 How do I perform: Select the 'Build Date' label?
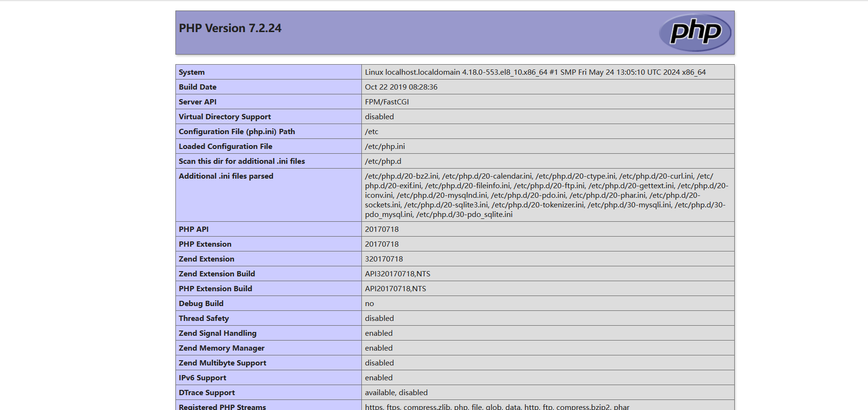tap(197, 87)
